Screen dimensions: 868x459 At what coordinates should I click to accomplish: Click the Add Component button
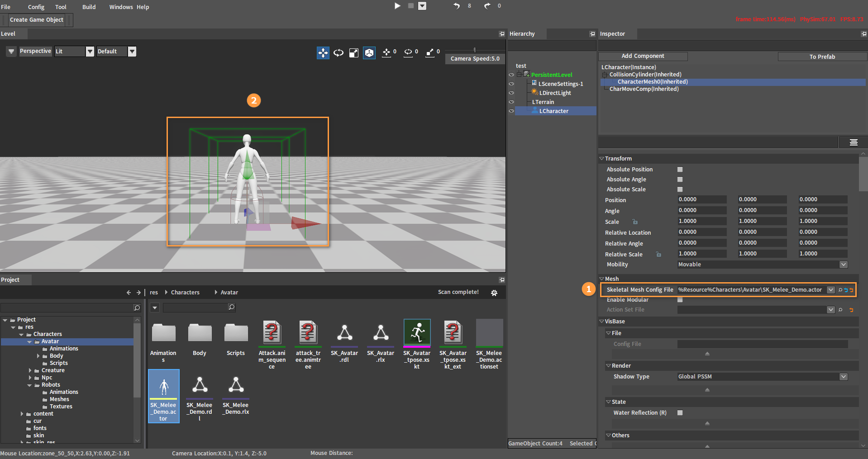coord(643,56)
